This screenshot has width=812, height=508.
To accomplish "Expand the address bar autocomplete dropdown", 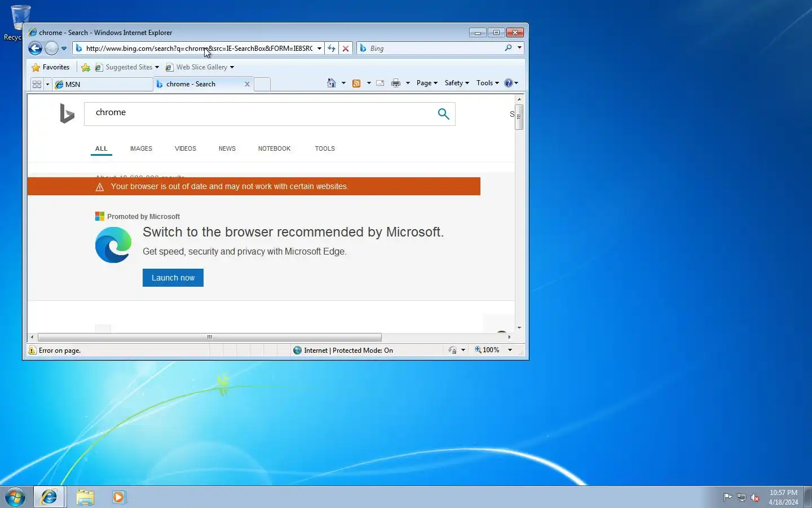I will click(319, 49).
